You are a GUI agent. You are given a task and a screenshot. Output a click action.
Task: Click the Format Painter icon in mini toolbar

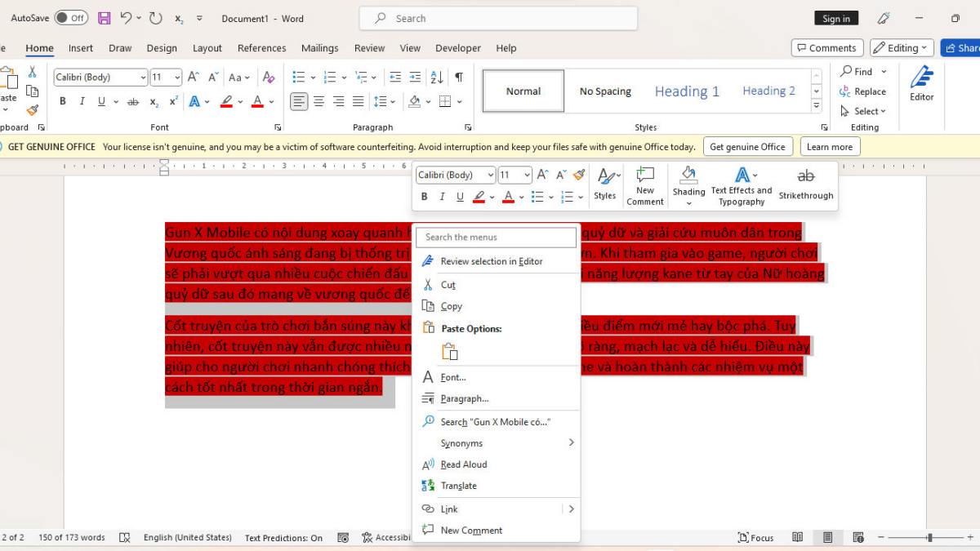pyautogui.click(x=579, y=175)
